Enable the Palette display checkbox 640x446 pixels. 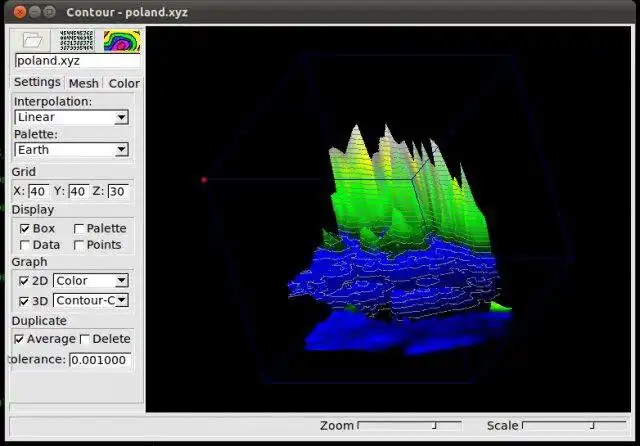(79, 229)
